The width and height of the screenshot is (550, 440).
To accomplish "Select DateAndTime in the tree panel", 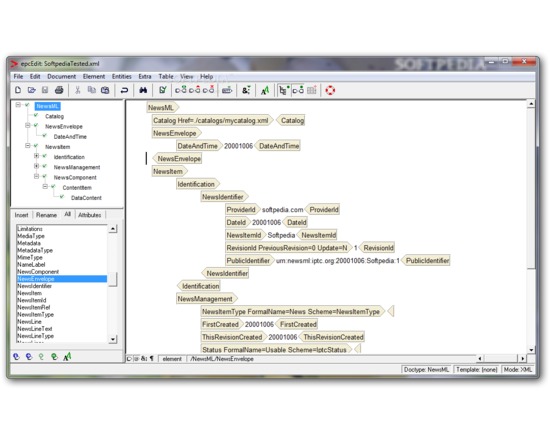I will coord(70,137).
